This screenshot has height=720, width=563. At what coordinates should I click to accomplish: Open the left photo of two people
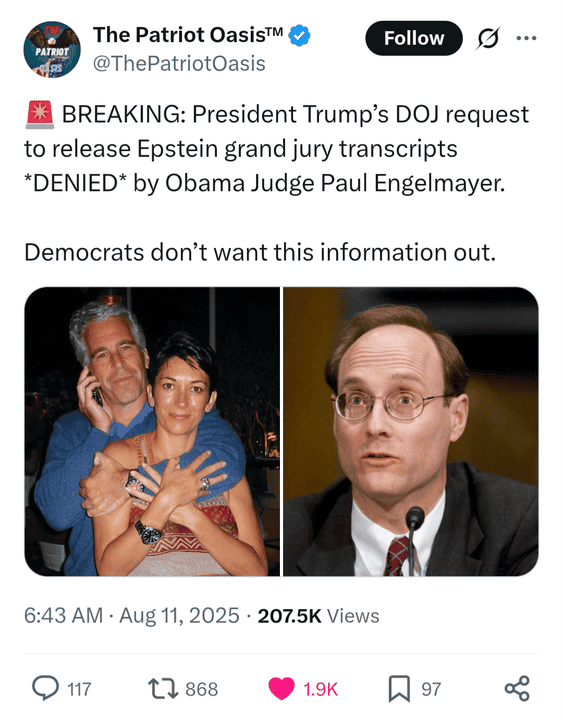point(152,431)
